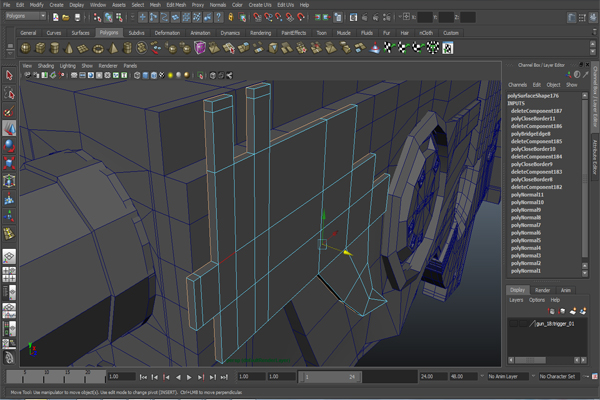The width and height of the screenshot is (600, 400).
Task: Toggle display type box of gun_18:trigger_01 layer
Action: pos(523,324)
